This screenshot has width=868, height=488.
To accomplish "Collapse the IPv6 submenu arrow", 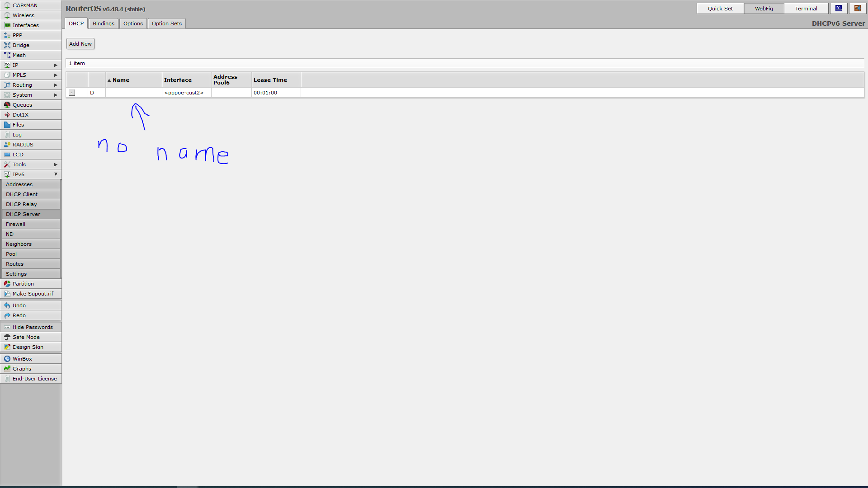I will click(56, 174).
